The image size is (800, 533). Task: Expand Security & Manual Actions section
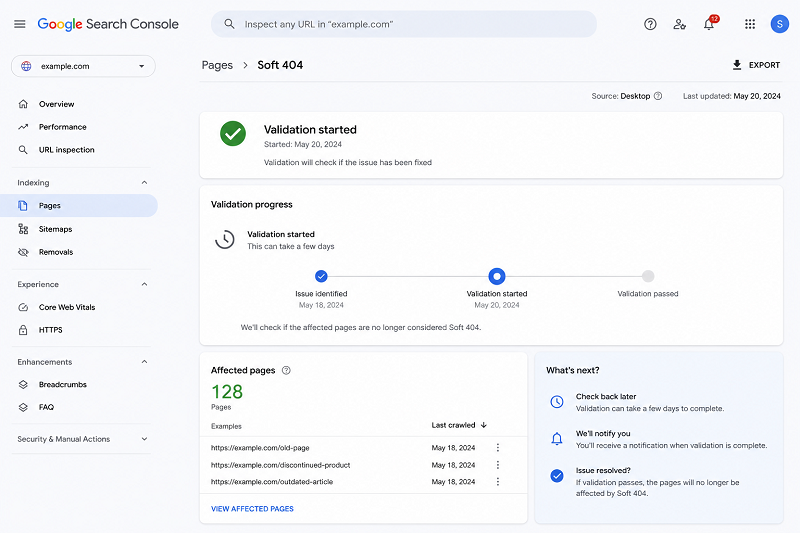coord(144,439)
